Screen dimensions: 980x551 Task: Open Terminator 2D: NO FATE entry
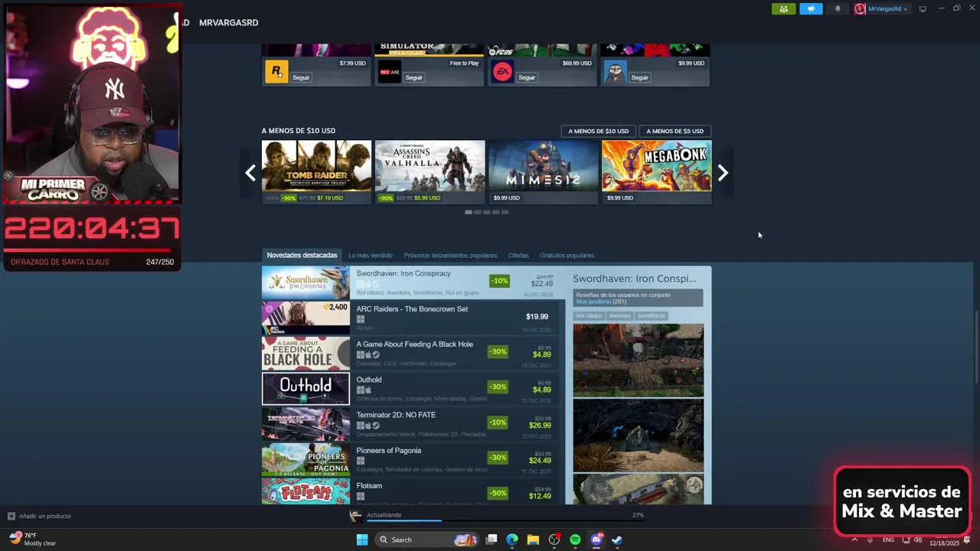(x=410, y=424)
